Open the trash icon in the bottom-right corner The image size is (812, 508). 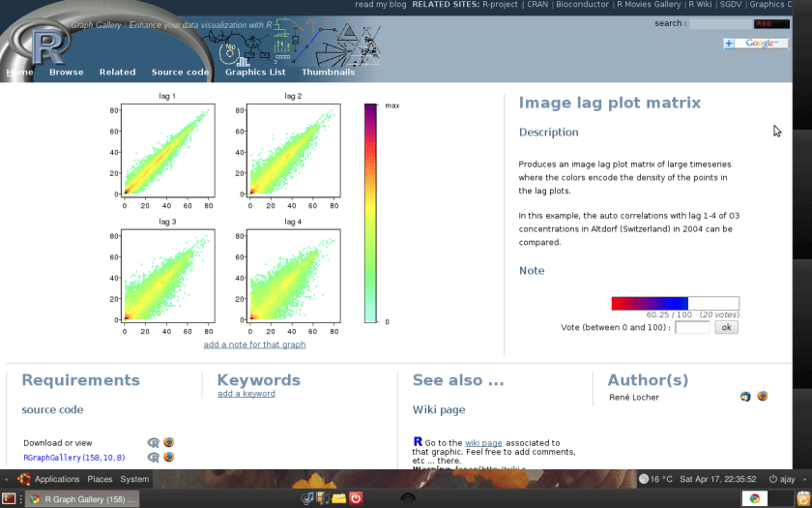801,498
